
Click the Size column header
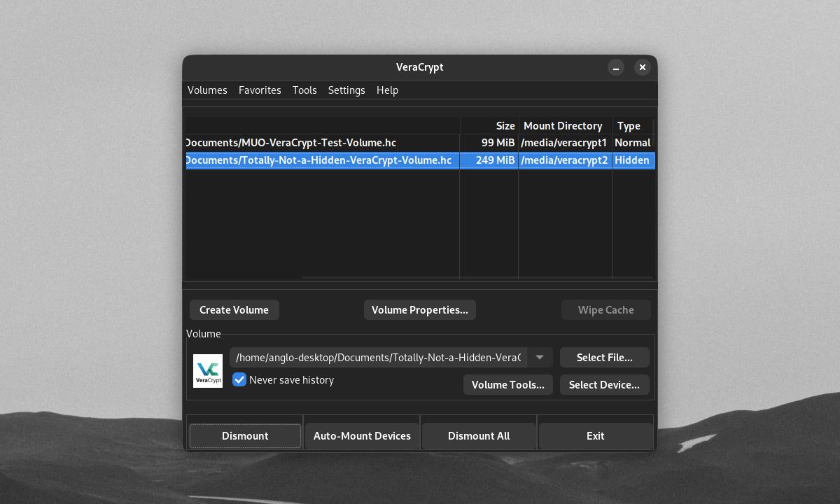pyautogui.click(x=489, y=126)
